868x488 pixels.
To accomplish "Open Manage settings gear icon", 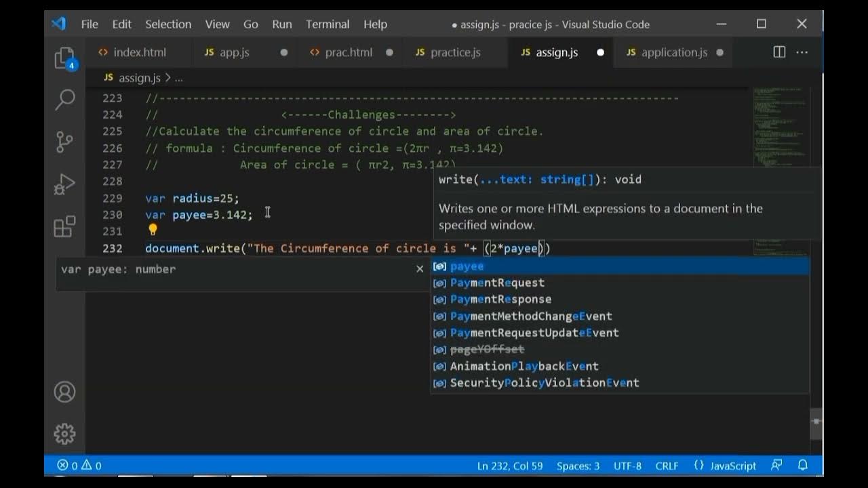I will (64, 433).
